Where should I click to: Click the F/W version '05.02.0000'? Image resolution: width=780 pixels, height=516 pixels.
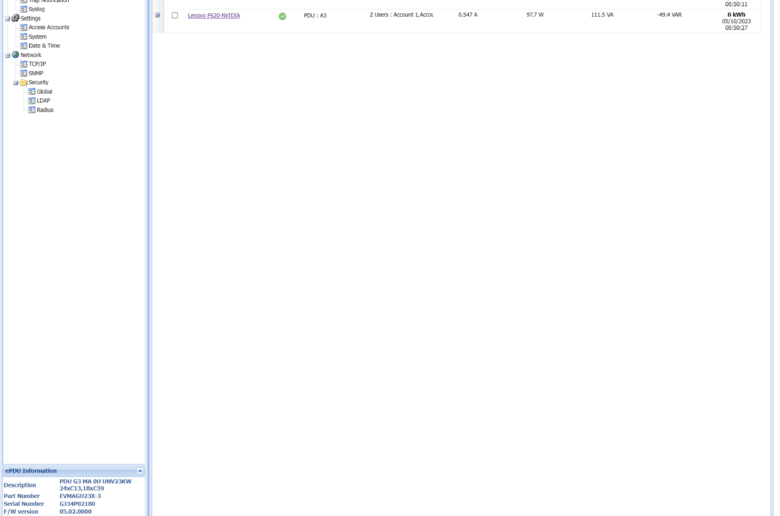click(76, 512)
